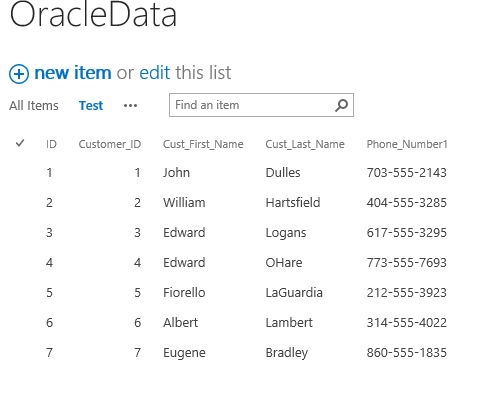Image resolution: width=495 pixels, height=400 pixels.
Task: Select the row for John Dulles
Action: (247, 173)
